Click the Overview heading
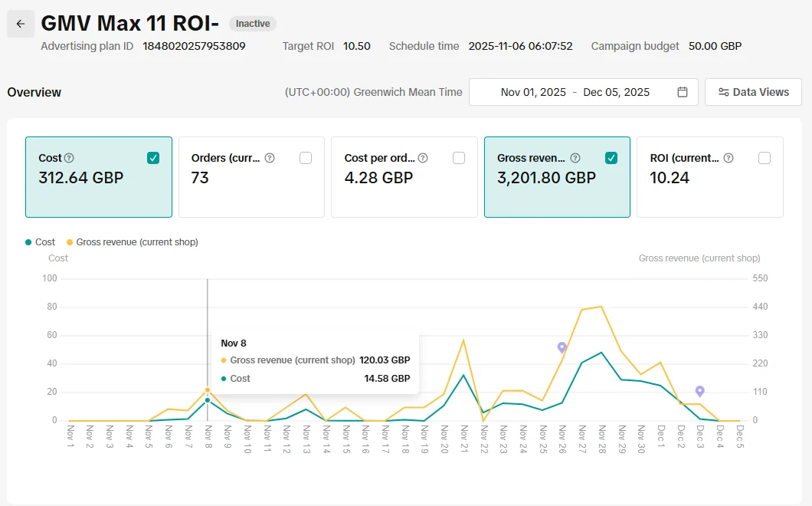The image size is (812, 506). click(x=34, y=92)
